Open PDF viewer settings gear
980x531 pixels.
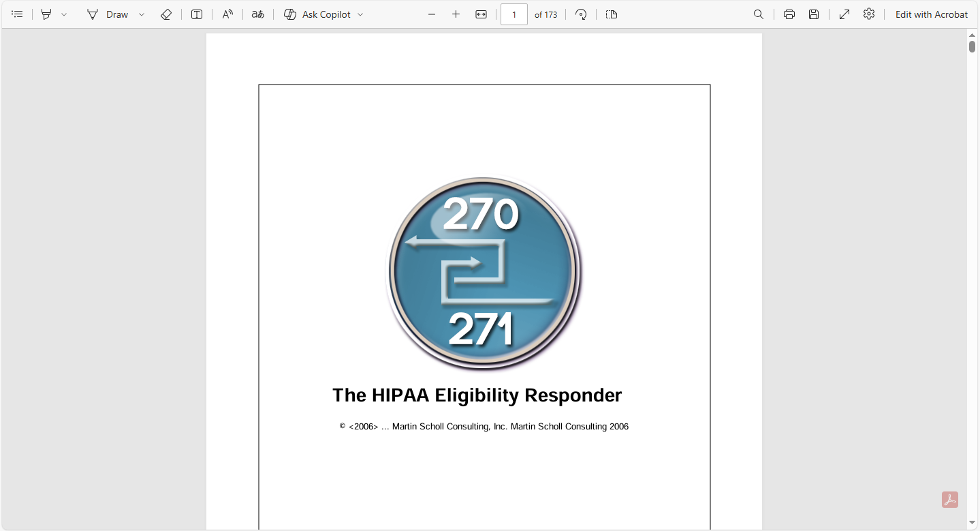[x=869, y=14]
